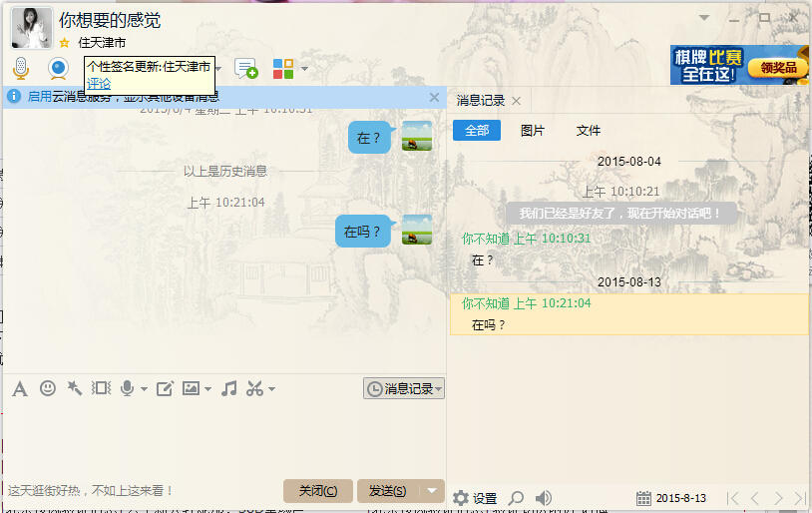Toggle the 消息记录 history panel button
Viewport: 812px width, 513px height.
tap(403, 388)
